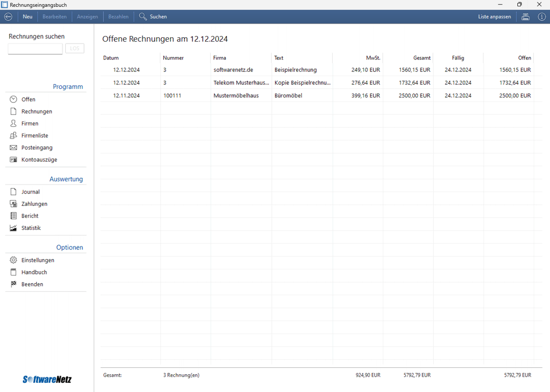Open Posteingang envelope icon in sidebar
Screen dimensions: 550x392
click(13, 148)
